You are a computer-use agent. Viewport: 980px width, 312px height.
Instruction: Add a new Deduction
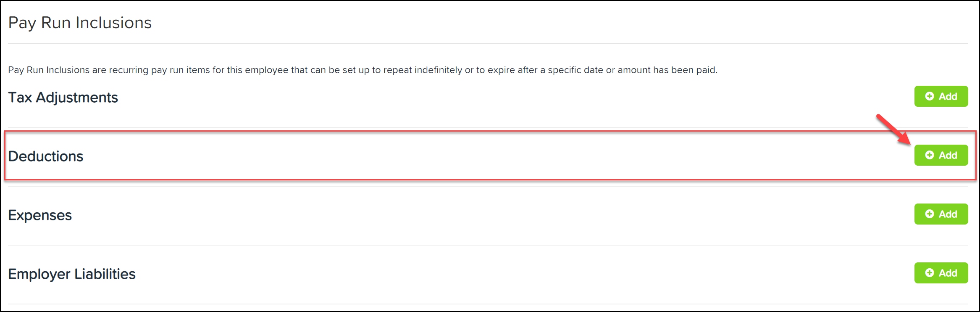click(941, 155)
